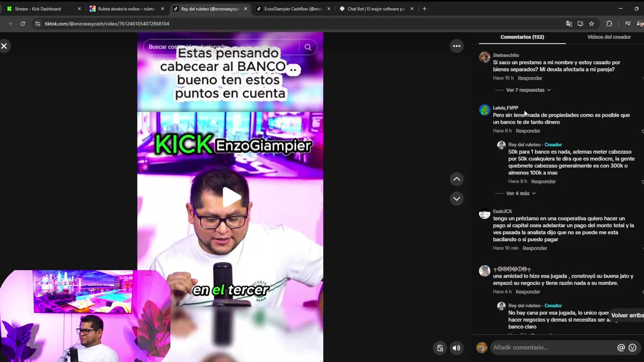Screen dimensions: 644x362
Task: Open EvairJCA's profile avatar
Action: (485, 214)
